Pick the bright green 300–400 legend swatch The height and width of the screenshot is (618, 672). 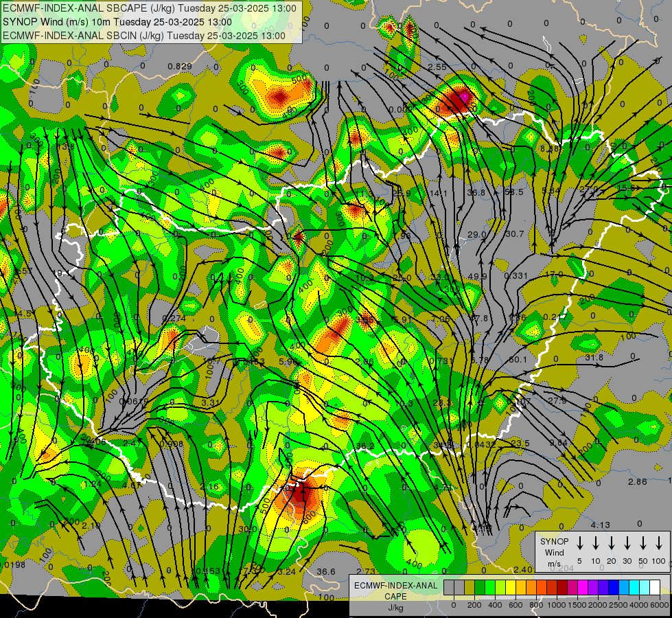(x=490, y=588)
